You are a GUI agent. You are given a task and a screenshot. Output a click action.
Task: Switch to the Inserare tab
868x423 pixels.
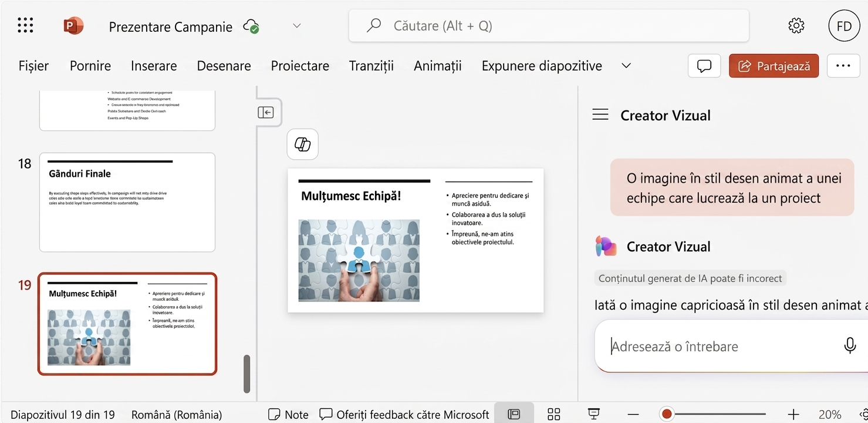pos(154,66)
